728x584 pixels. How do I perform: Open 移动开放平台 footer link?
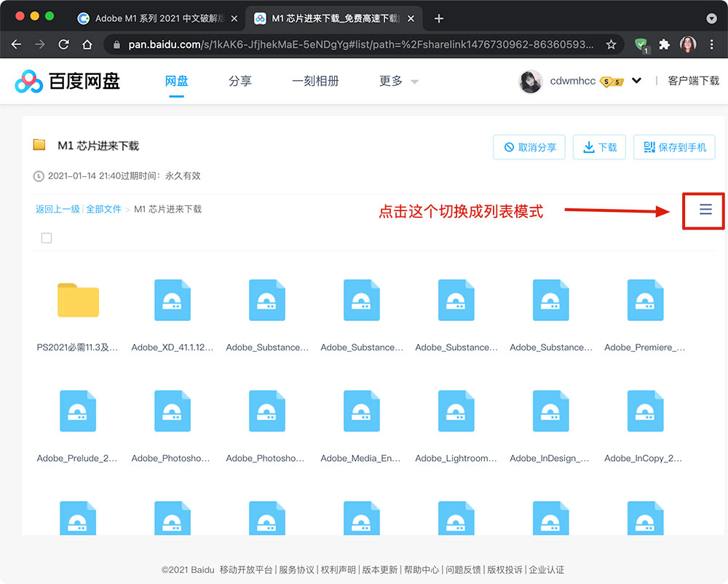click(246, 569)
